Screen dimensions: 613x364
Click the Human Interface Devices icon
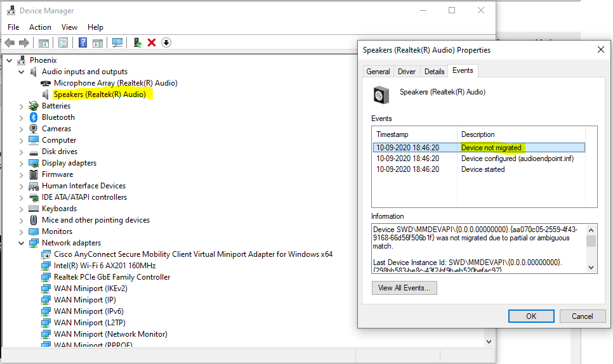point(34,186)
